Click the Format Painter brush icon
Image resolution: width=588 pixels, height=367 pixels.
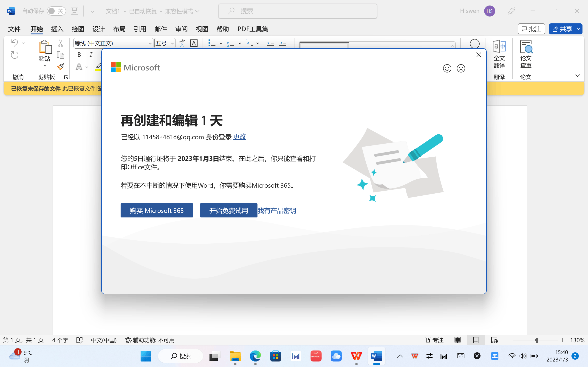click(60, 67)
